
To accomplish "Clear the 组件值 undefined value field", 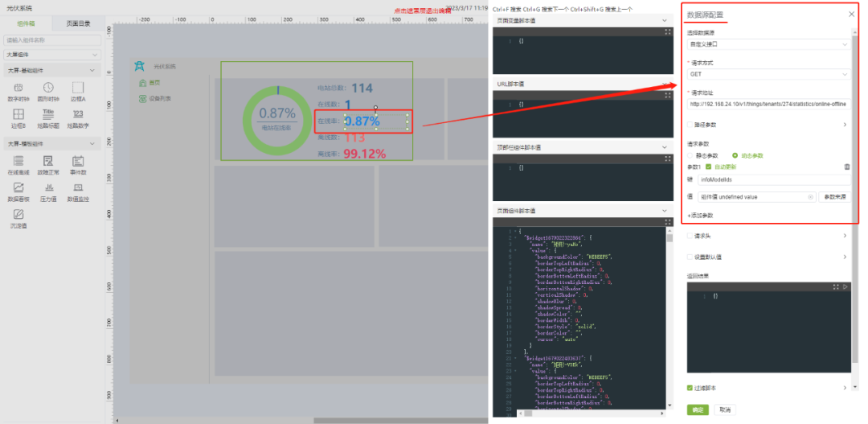I will click(x=810, y=197).
